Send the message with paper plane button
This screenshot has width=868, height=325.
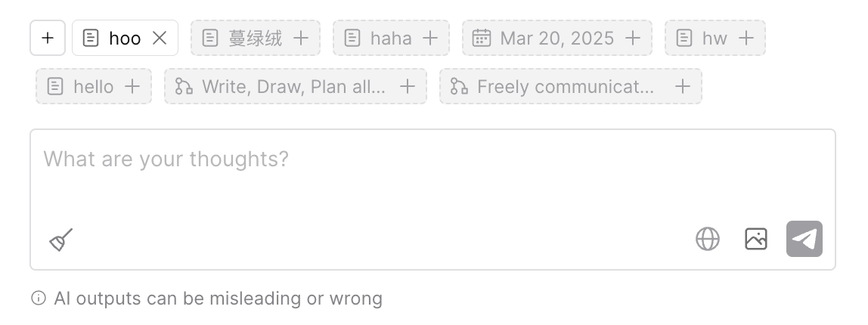click(804, 239)
